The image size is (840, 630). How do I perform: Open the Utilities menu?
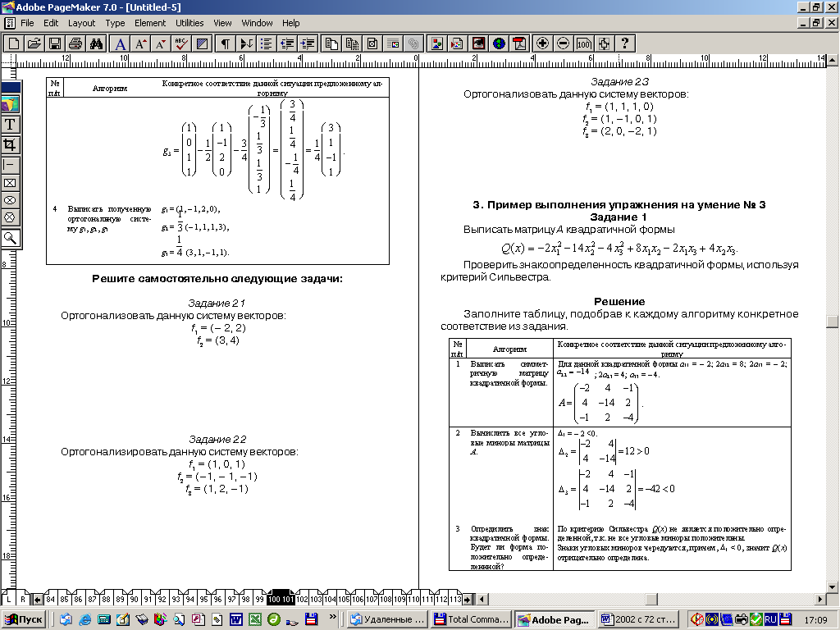(x=189, y=23)
